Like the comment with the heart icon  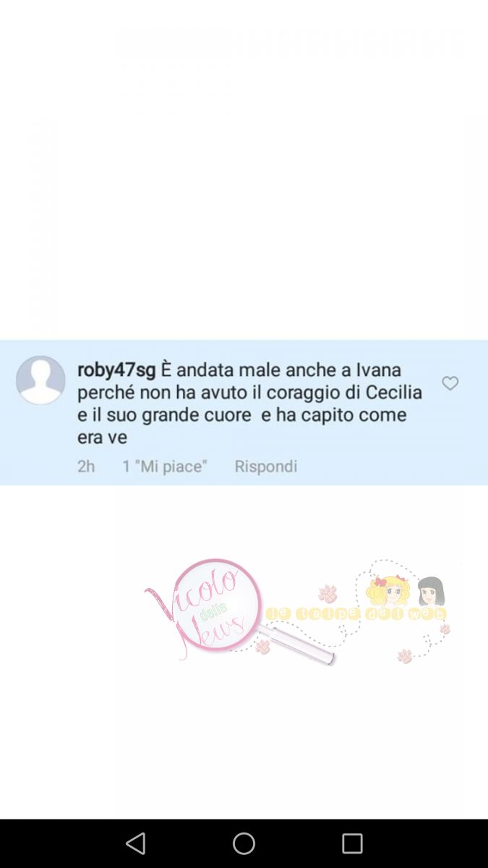coord(450,383)
